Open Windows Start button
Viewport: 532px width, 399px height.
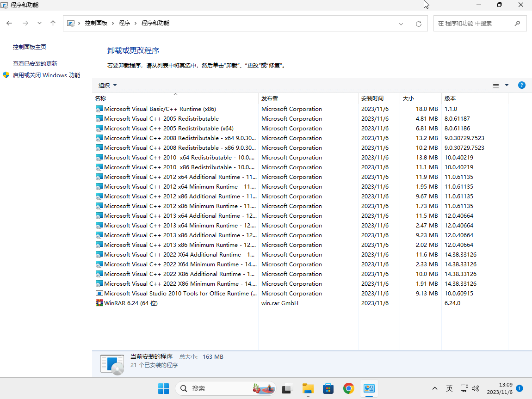tap(164, 388)
